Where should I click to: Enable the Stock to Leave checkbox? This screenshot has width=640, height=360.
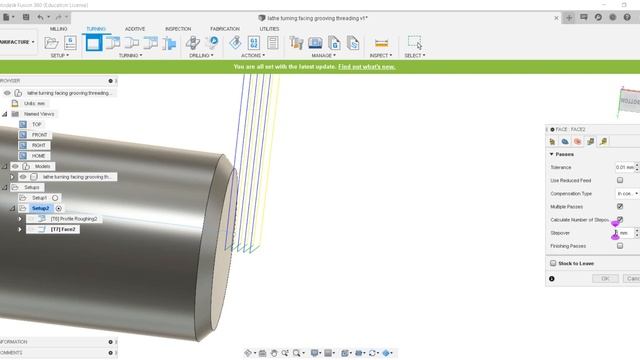(x=553, y=263)
